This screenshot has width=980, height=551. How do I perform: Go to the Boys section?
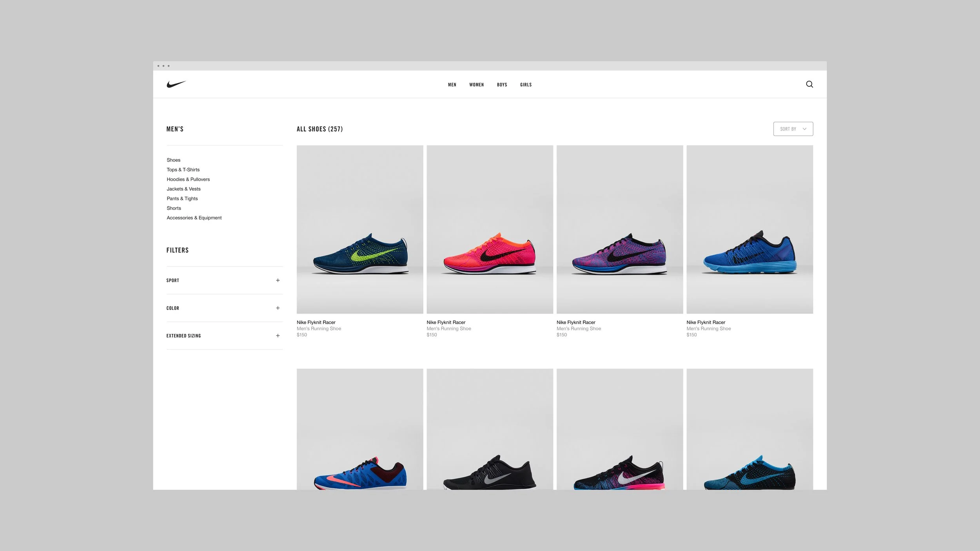(502, 85)
